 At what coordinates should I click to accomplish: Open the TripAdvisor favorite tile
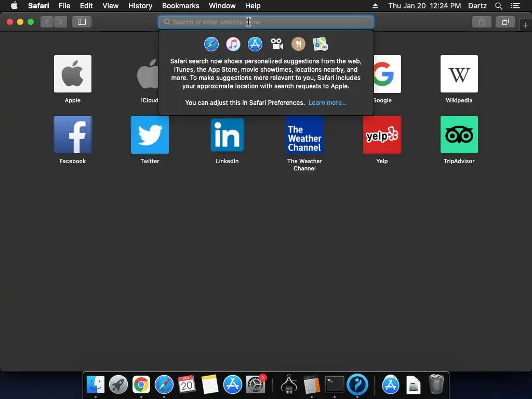[x=459, y=135]
